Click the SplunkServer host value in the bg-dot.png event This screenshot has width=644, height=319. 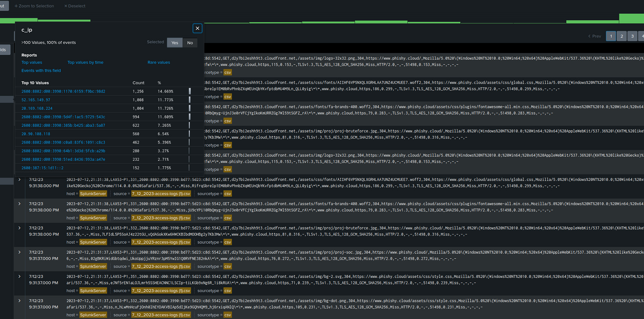coord(93,315)
